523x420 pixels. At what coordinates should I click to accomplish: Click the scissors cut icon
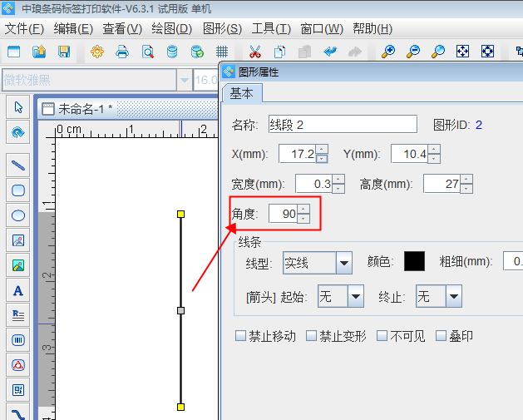tap(255, 52)
